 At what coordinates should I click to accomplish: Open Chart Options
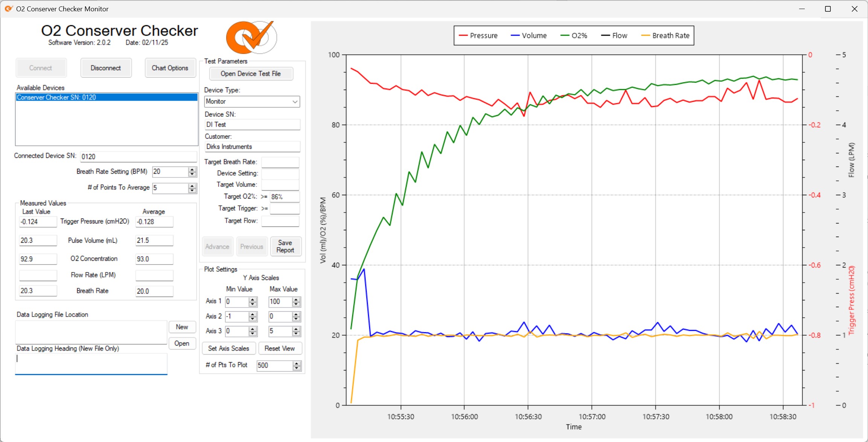[x=170, y=68]
